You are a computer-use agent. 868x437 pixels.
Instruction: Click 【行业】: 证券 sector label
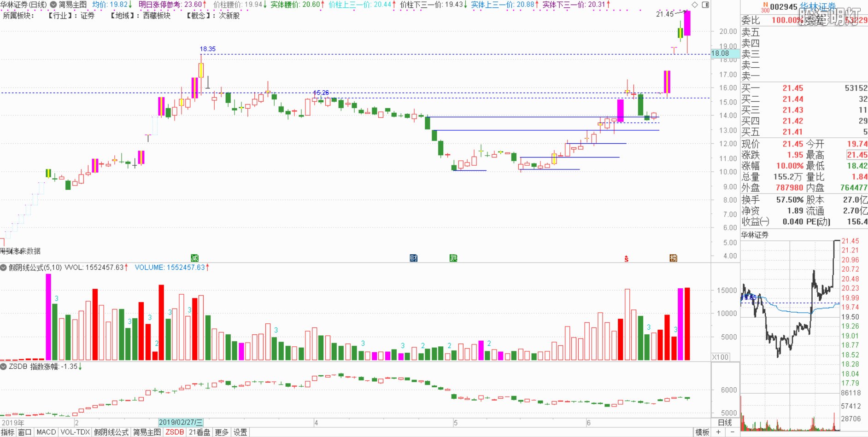71,16
